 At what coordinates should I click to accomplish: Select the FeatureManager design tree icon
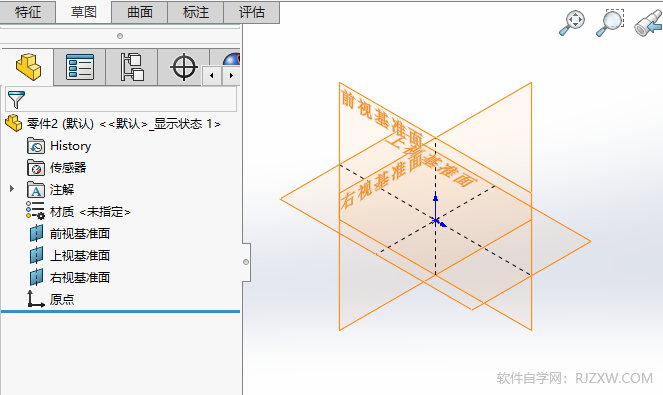[28, 67]
